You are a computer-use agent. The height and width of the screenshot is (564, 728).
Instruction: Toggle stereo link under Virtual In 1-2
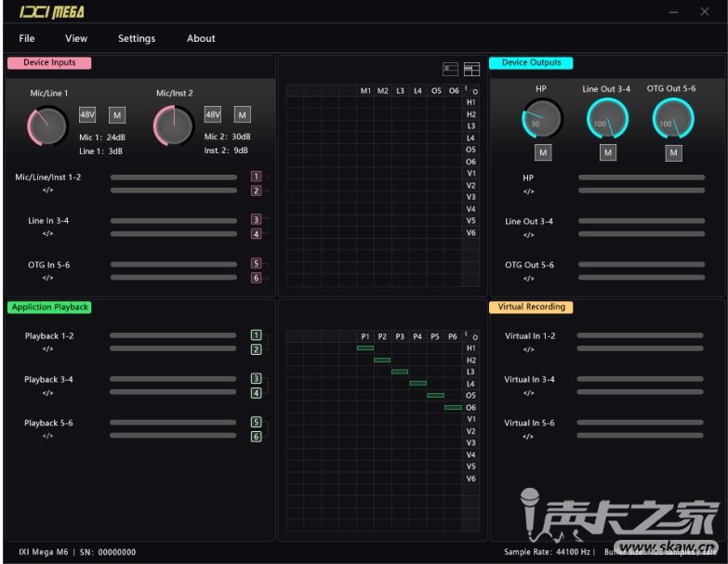click(x=529, y=349)
